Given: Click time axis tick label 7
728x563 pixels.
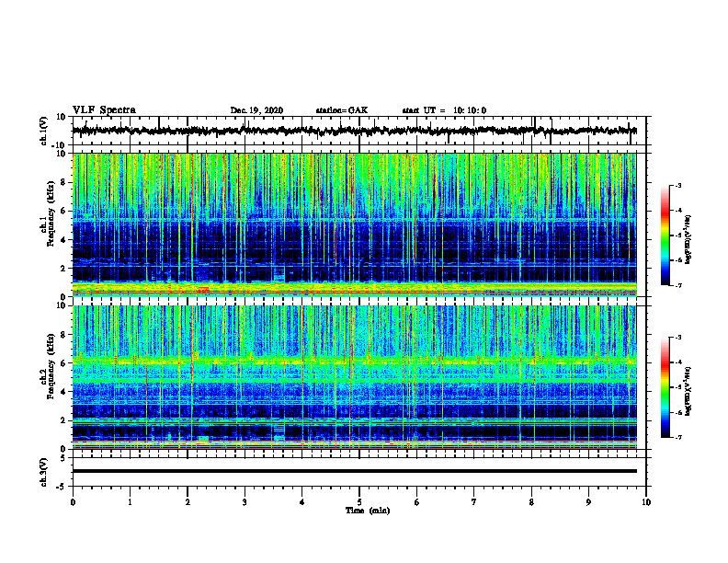Looking at the screenshot, I should [x=474, y=502].
